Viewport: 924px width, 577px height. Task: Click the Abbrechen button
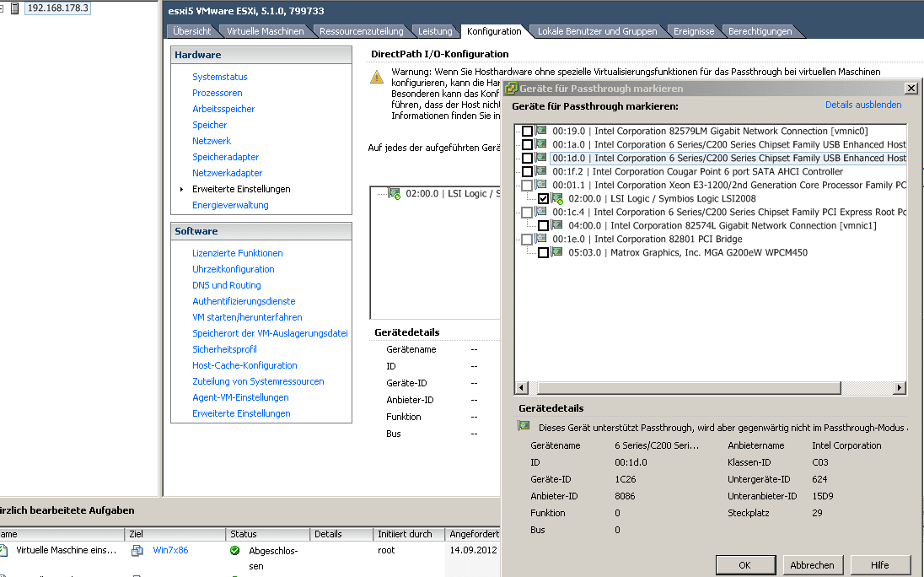(812, 564)
